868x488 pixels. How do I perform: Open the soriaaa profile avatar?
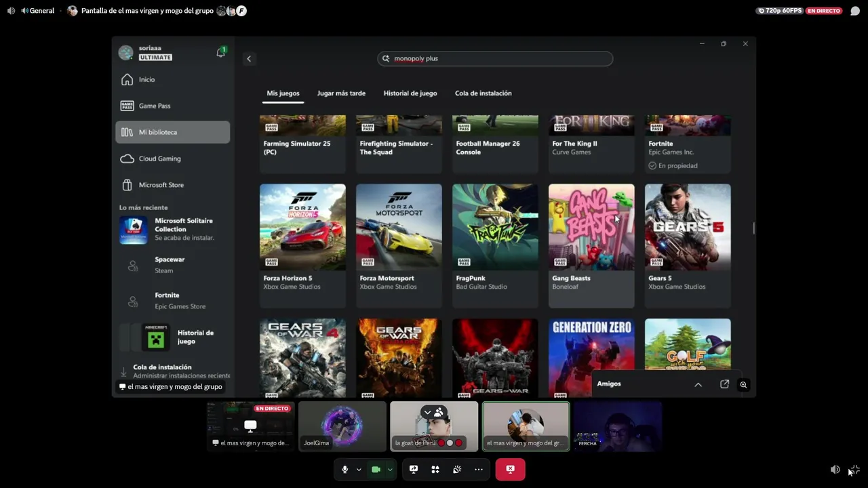pyautogui.click(x=126, y=53)
